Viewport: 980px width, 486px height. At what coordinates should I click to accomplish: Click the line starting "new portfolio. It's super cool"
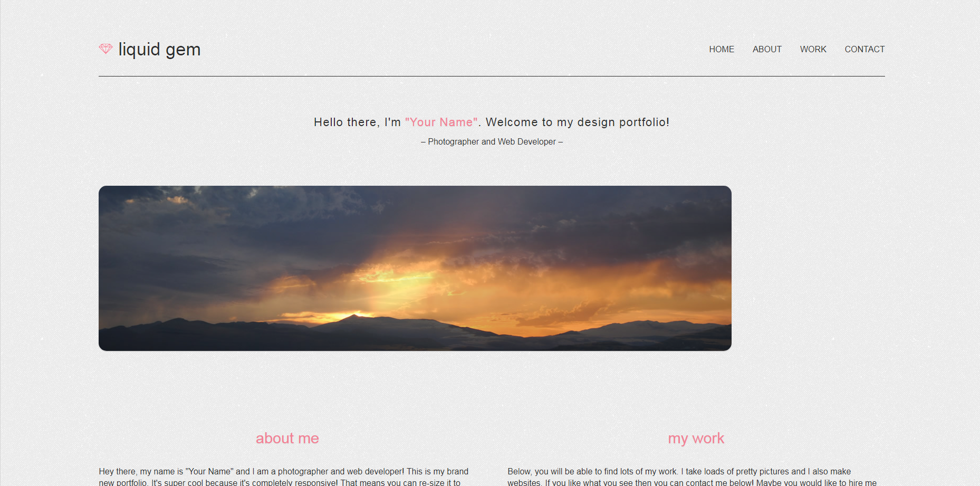pyautogui.click(x=280, y=482)
